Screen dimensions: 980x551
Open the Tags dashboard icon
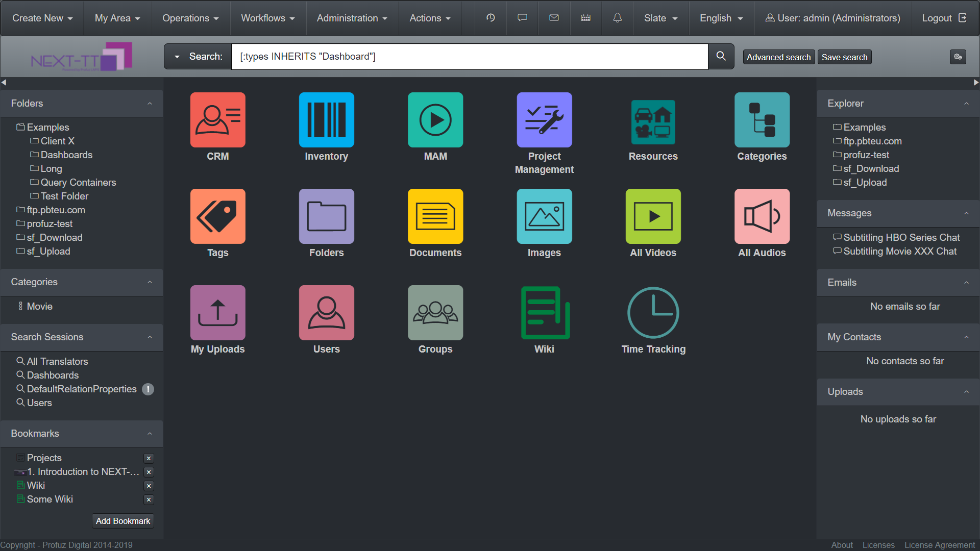[217, 216]
